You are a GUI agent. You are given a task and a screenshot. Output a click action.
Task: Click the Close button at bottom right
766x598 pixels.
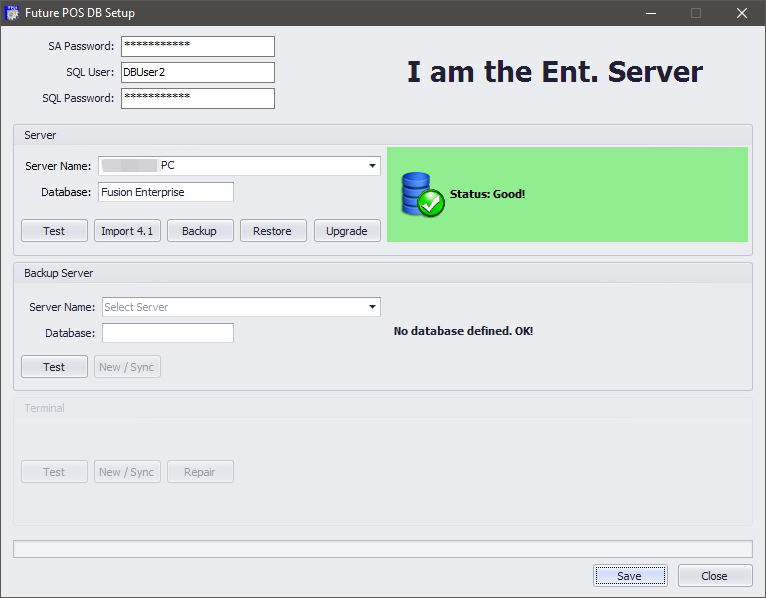714,576
